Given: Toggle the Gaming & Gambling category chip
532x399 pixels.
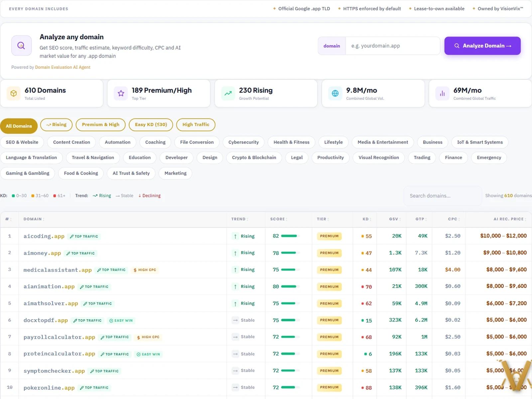Looking at the screenshot, I should click(x=28, y=173).
